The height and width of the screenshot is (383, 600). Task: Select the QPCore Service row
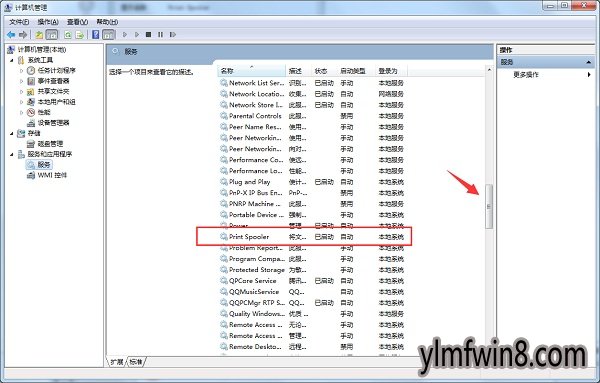pyautogui.click(x=312, y=281)
